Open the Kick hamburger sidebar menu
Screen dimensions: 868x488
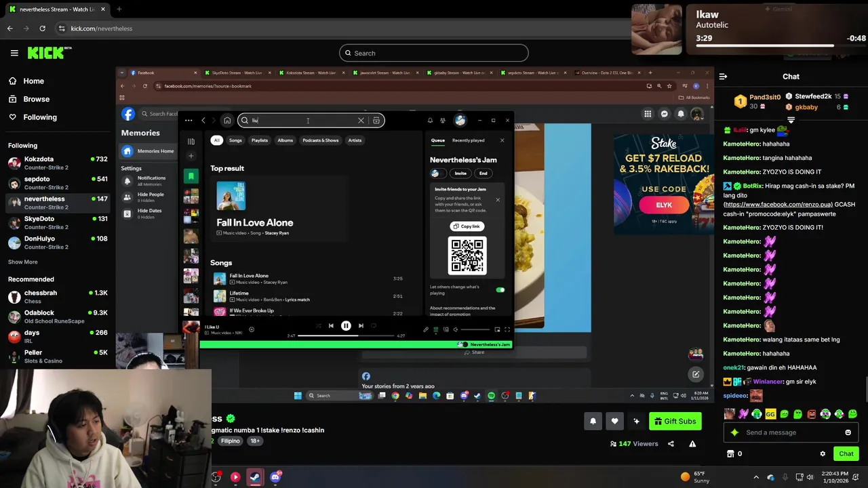(x=14, y=53)
